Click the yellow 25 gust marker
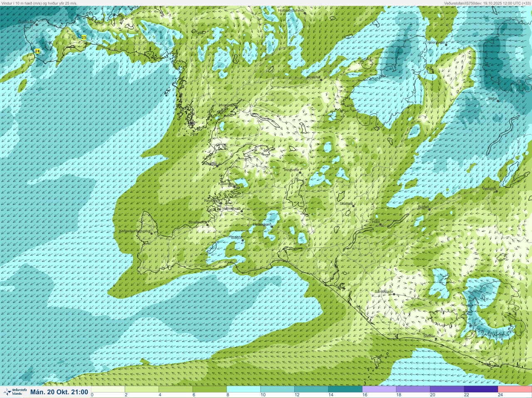This screenshot has height=398, width=532. [84, 37]
